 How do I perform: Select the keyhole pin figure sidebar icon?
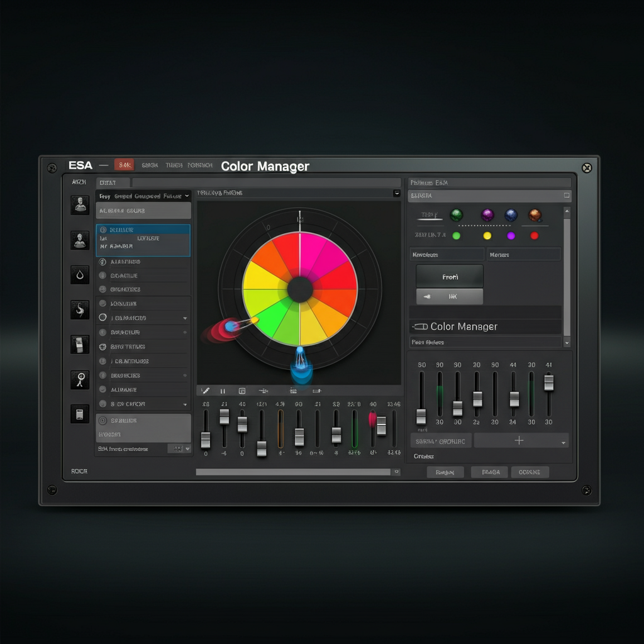coord(80,379)
